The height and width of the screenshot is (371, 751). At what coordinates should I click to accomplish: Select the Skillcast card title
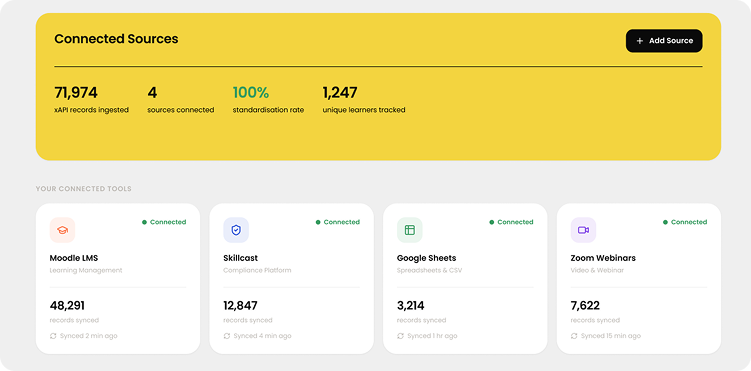[240, 258]
